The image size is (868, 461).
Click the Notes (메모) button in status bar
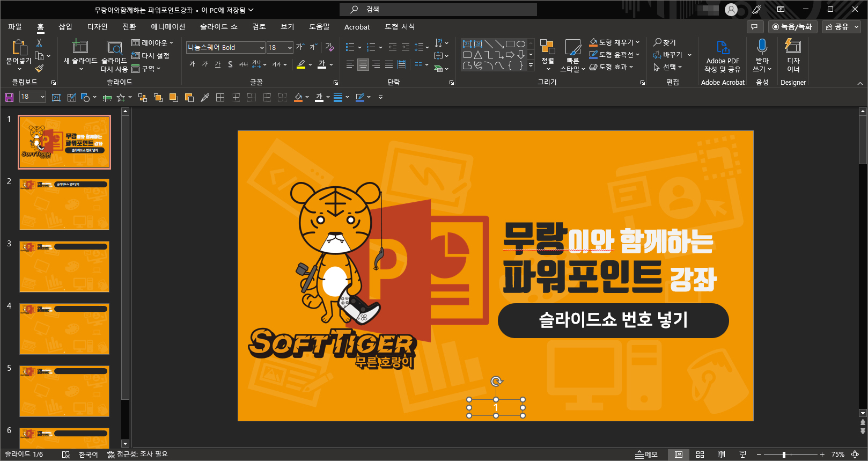[646, 455]
